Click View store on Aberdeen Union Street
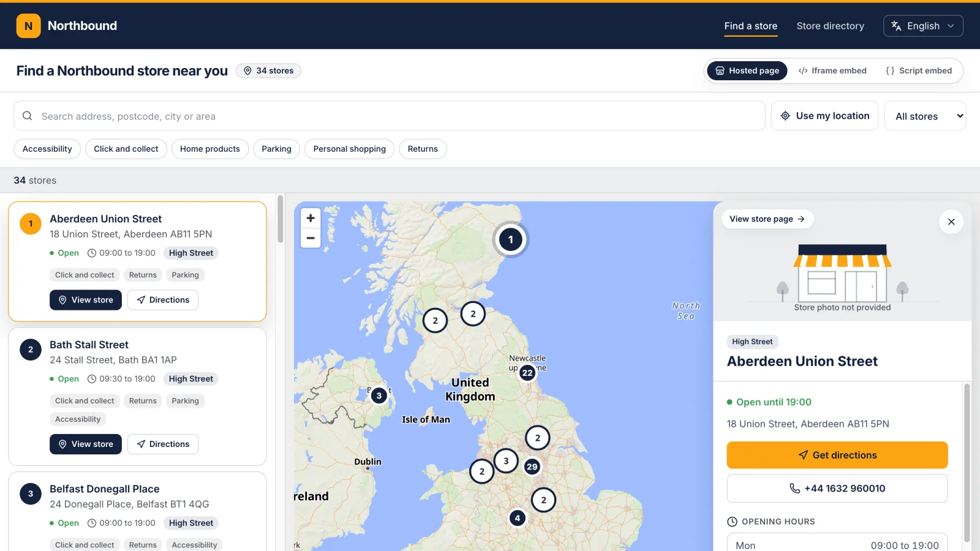This screenshot has width=980, height=551. (x=86, y=300)
